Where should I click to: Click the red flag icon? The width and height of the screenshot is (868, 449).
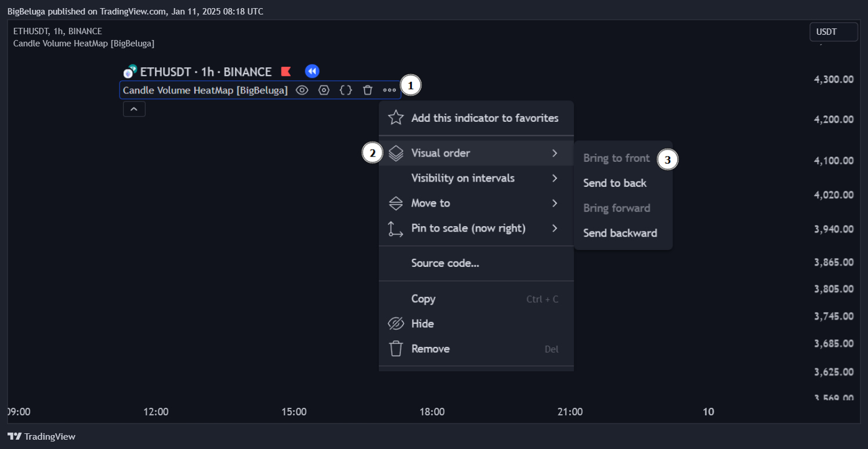(x=286, y=71)
